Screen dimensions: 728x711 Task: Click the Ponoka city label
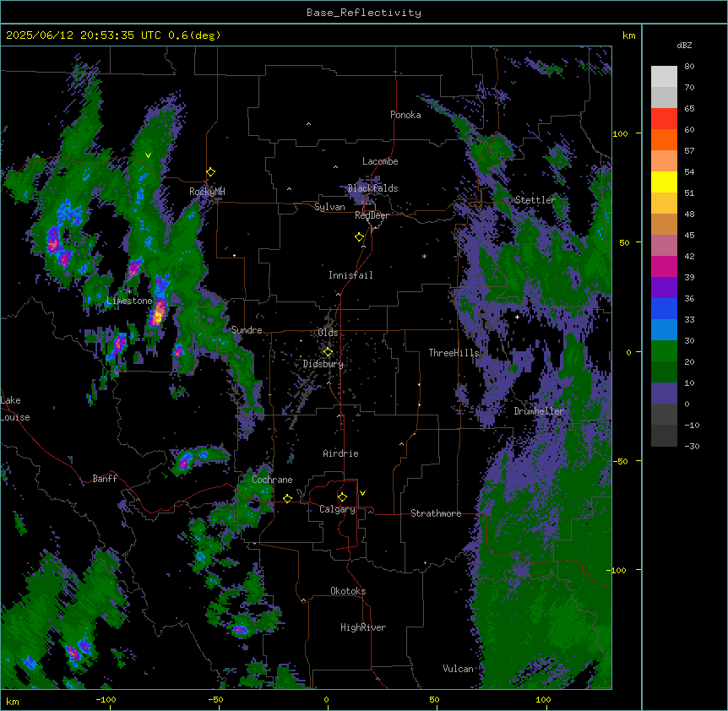(405, 115)
